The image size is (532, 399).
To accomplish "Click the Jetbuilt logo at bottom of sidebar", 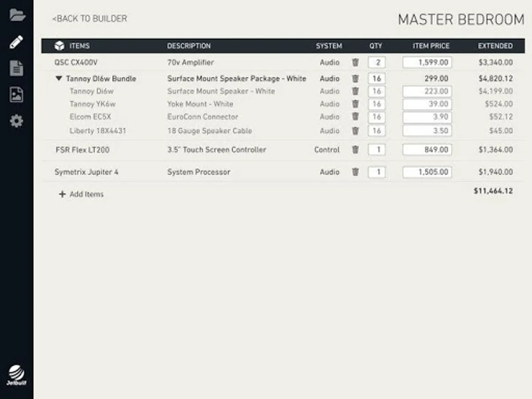I will 16,375.
